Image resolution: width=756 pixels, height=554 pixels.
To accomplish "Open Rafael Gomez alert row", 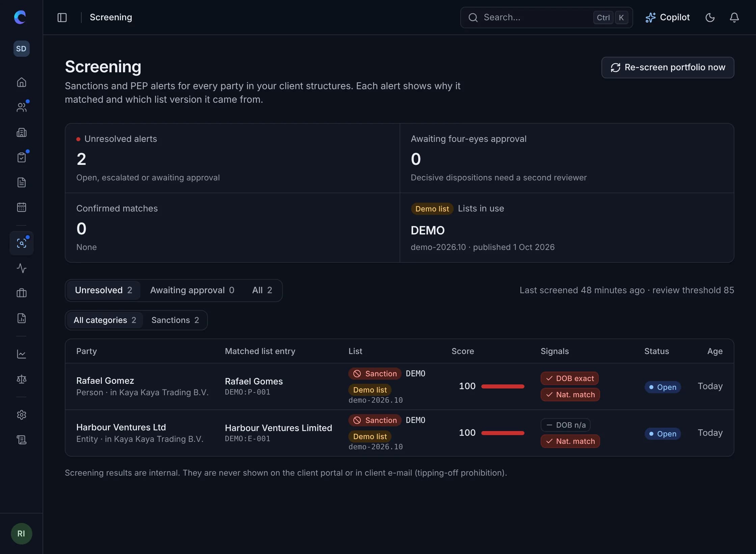I will 399,386.
